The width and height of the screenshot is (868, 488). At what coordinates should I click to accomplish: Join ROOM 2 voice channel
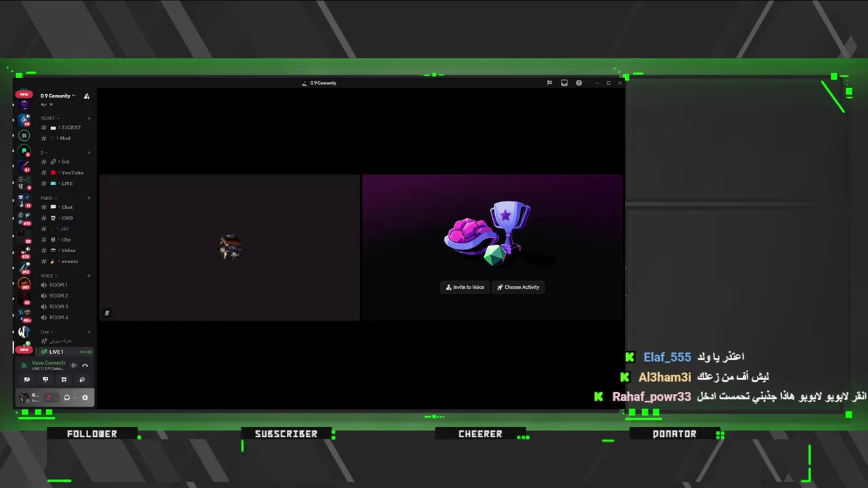(x=66, y=296)
